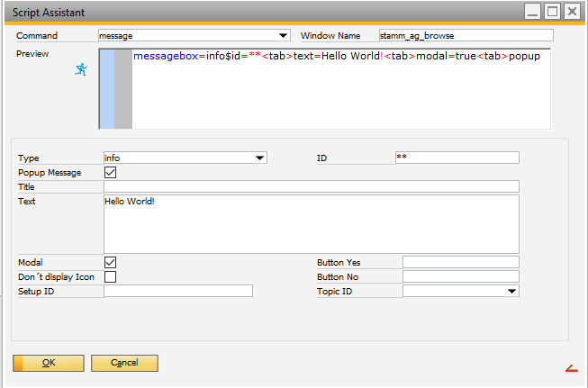Image resolution: width=588 pixels, height=388 pixels.
Task: Click into the Title text field
Action: pyautogui.click(x=311, y=186)
